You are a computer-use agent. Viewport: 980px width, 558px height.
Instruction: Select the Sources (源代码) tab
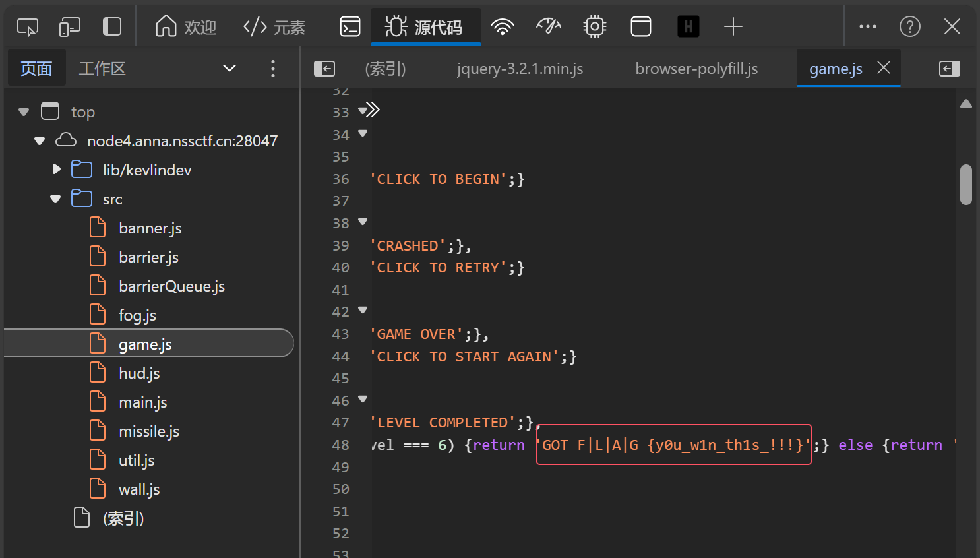coord(425,27)
